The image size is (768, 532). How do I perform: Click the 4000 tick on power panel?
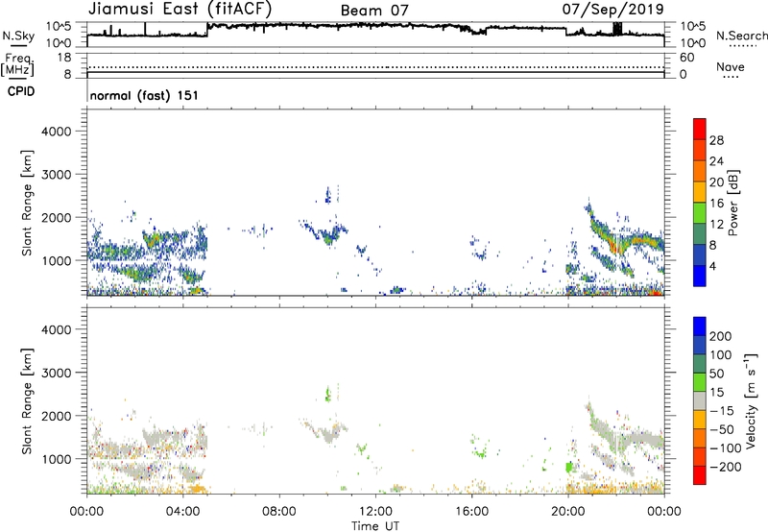coord(57,132)
